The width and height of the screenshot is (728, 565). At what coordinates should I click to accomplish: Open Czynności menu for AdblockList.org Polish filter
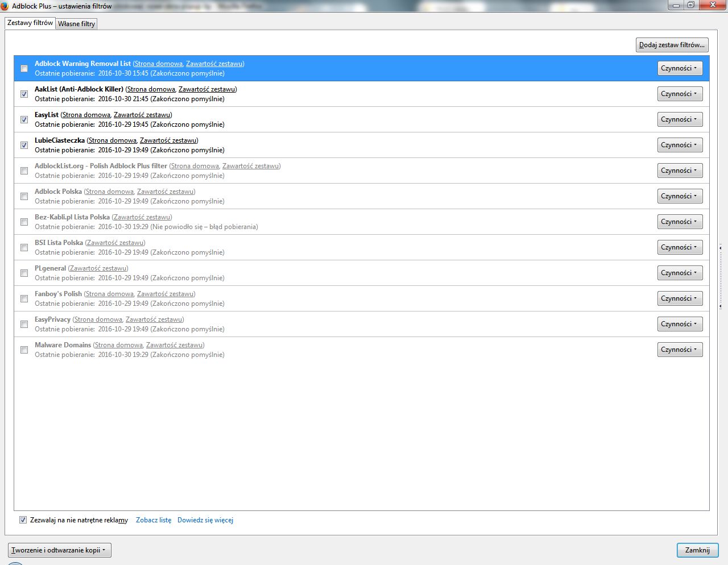[x=680, y=171]
